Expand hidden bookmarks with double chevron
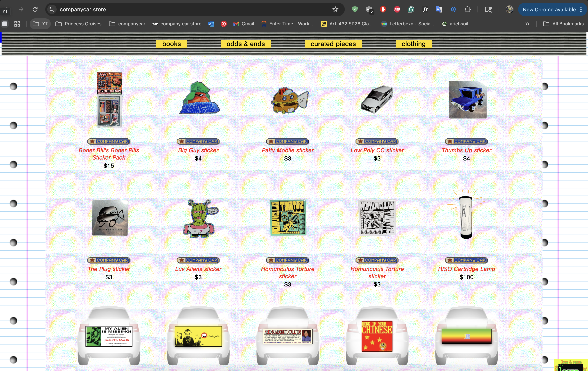 tap(527, 24)
